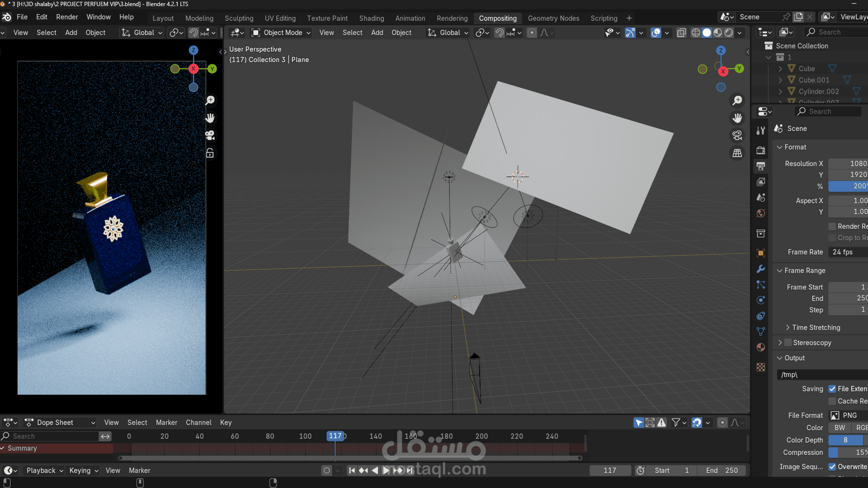868x488 pixels.
Task: Open the View Layer properties tab
Action: point(761,182)
